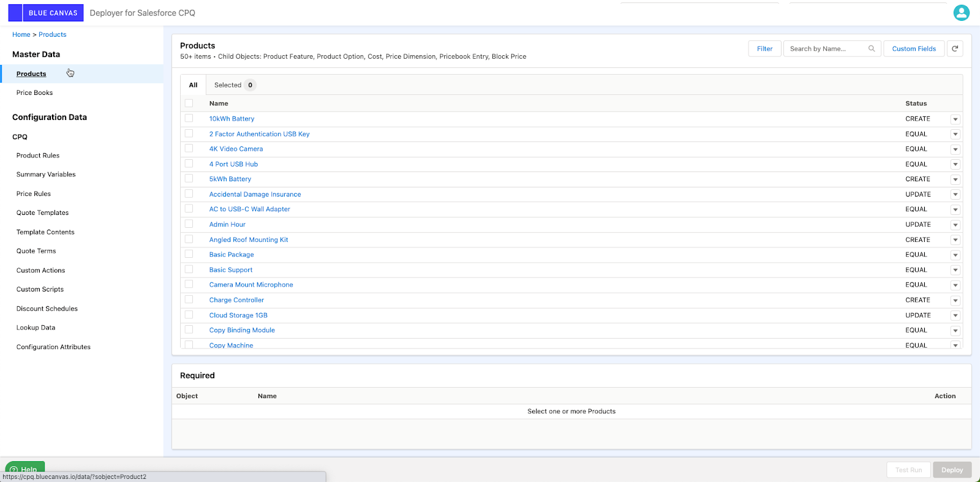Open Template Contents in sidebar
Viewport: 980px width, 482px height.
(x=45, y=232)
